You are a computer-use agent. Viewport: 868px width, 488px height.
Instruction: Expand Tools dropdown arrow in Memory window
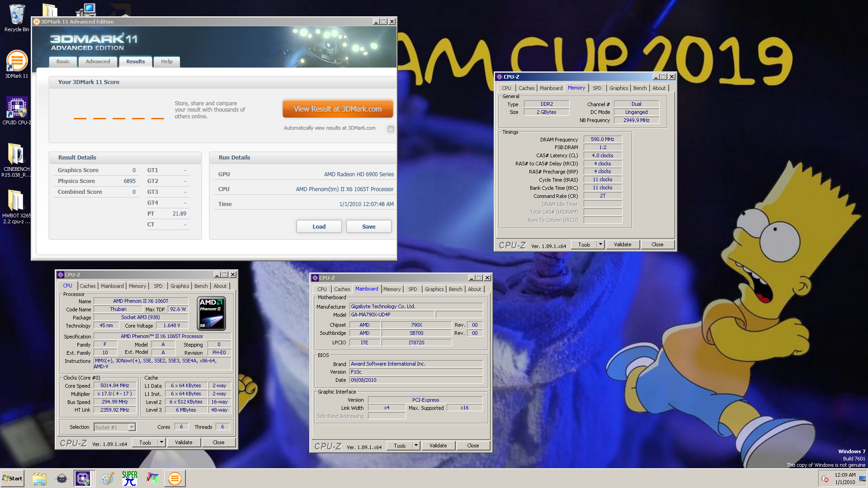(x=600, y=244)
